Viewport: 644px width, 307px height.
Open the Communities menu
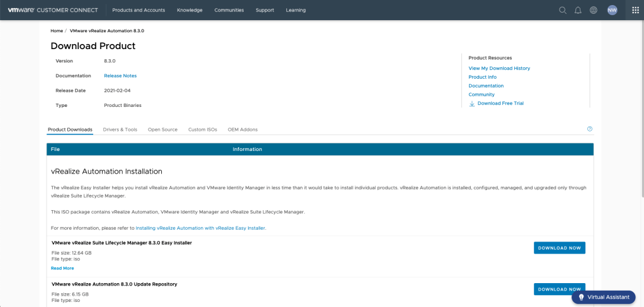click(x=229, y=10)
